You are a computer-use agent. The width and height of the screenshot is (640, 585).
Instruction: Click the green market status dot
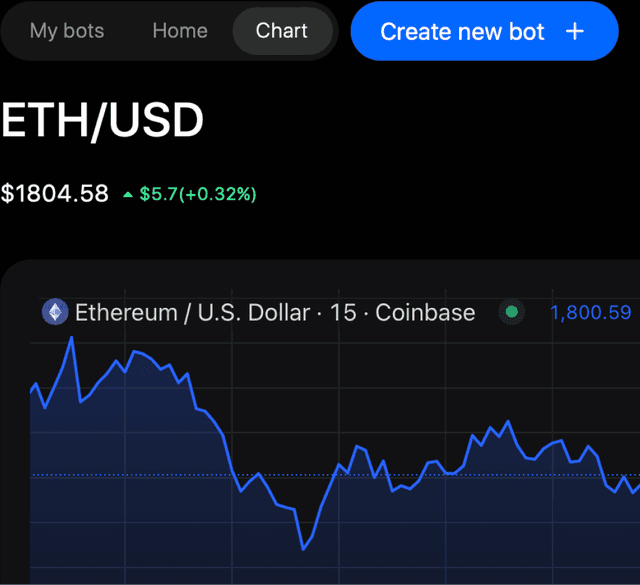tap(513, 313)
